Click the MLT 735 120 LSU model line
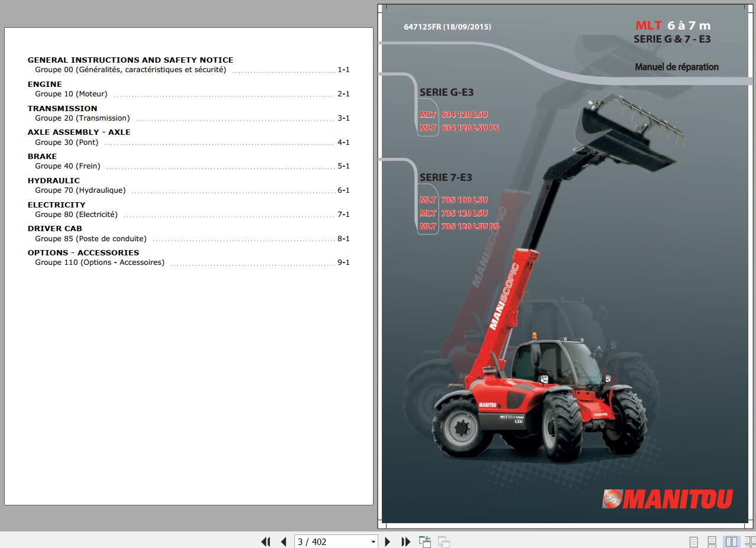Image resolution: width=756 pixels, height=548 pixels. [454, 213]
